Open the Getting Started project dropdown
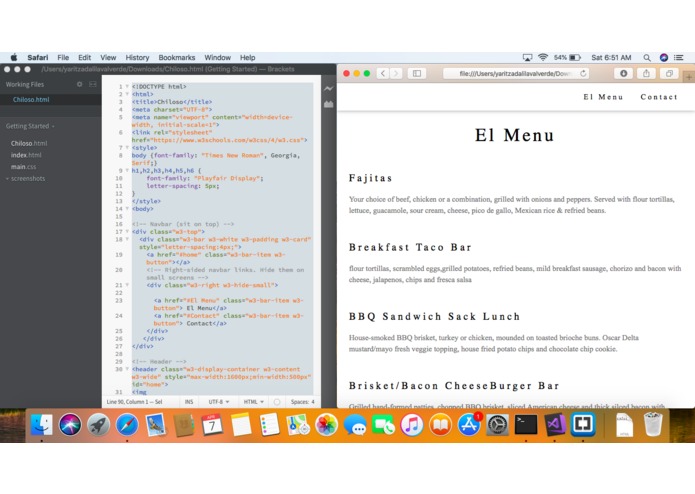This screenshot has height=494, width=695. coord(30,126)
